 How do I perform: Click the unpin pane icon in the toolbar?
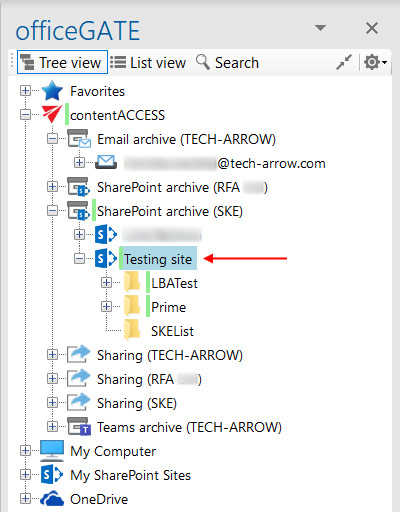[x=344, y=62]
